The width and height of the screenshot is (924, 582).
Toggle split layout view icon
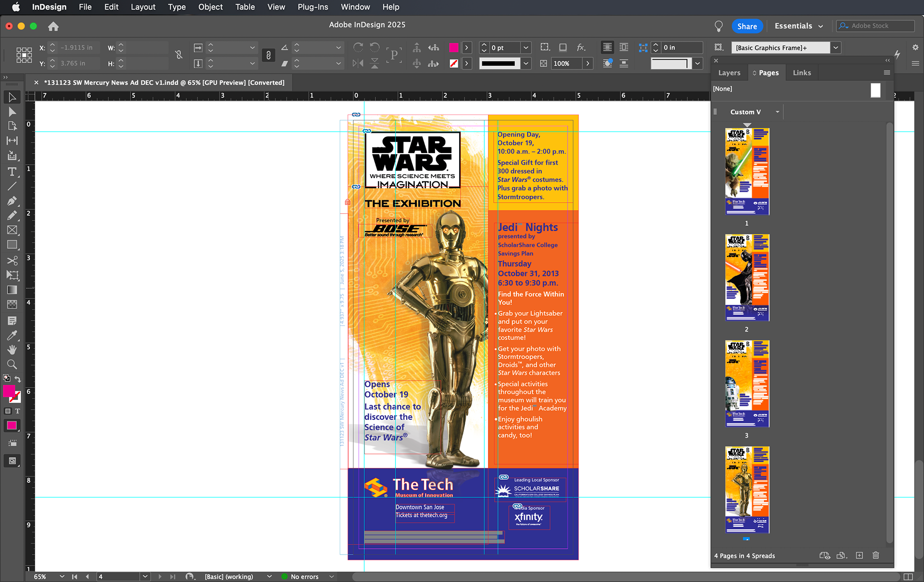click(908, 577)
